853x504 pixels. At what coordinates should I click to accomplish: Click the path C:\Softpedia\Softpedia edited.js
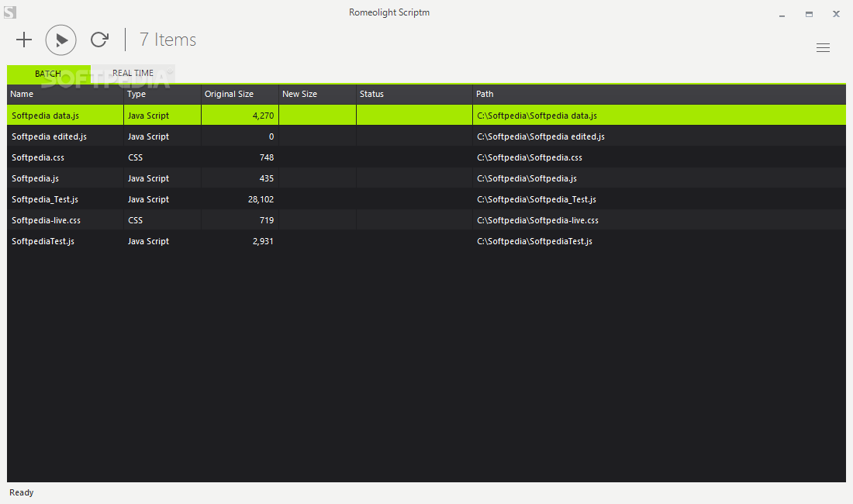tap(540, 136)
